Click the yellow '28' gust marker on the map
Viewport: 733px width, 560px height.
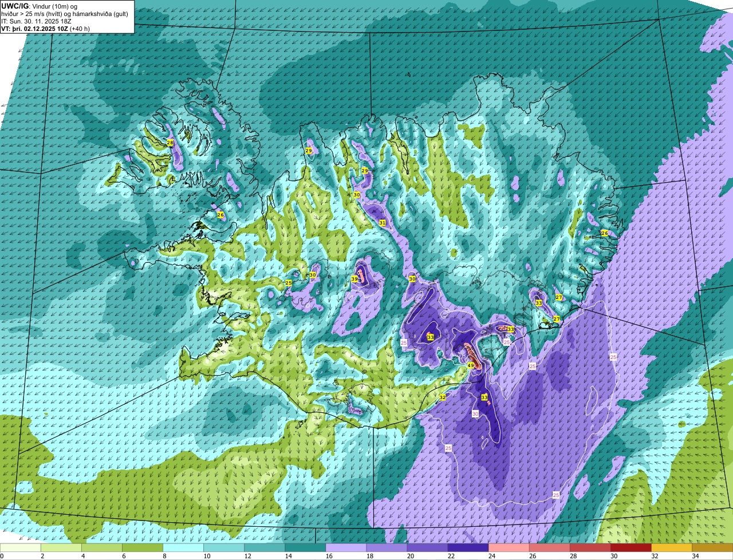pyautogui.click(x=170, y=143)
